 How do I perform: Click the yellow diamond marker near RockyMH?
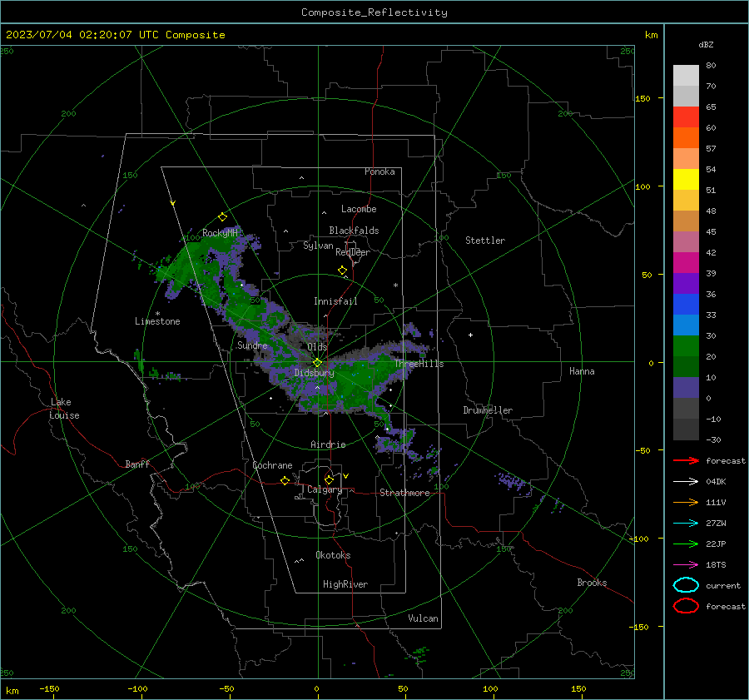pyautogui.click(x=222, y=217)
